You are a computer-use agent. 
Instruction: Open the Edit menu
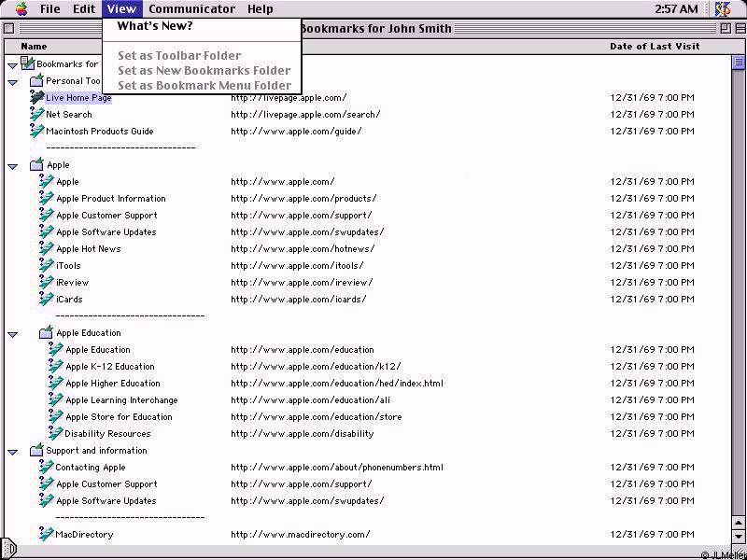coord(84,9)
